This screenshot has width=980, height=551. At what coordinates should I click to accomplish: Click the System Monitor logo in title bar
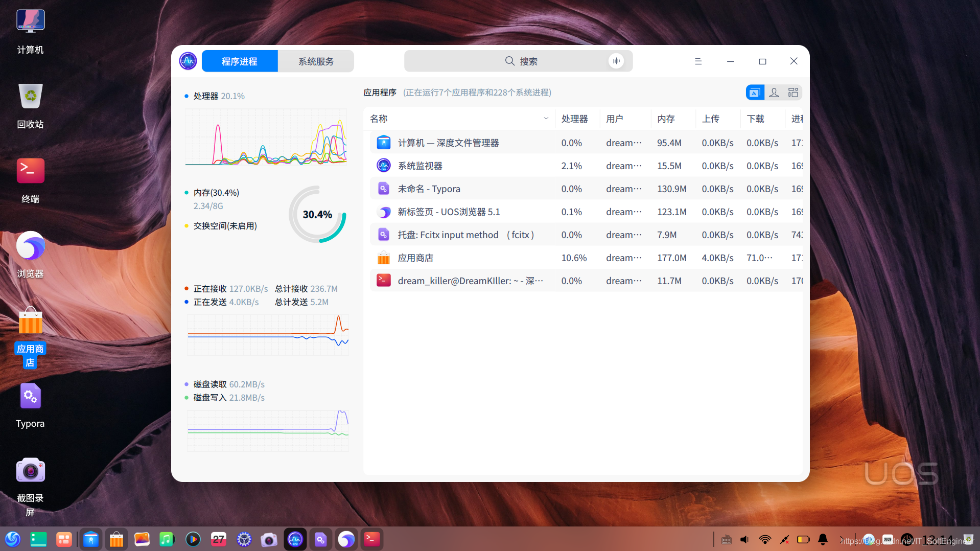tap(188, 61)
